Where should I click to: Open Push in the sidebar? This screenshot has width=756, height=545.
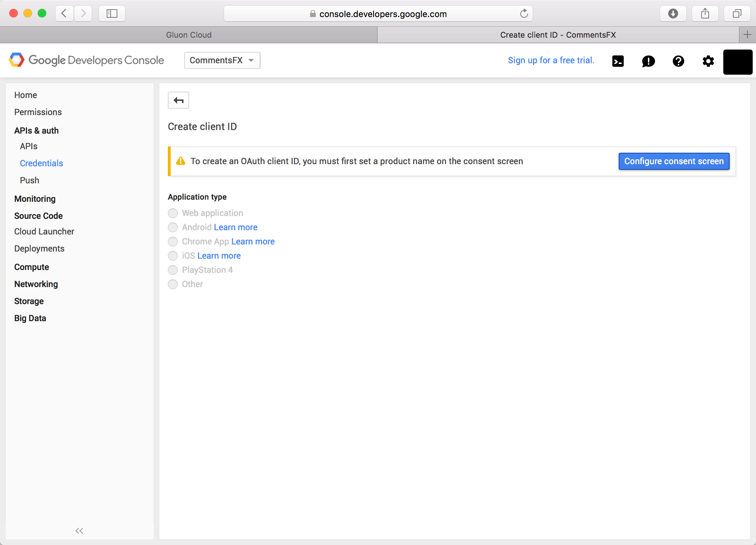[x=30, y=180]
